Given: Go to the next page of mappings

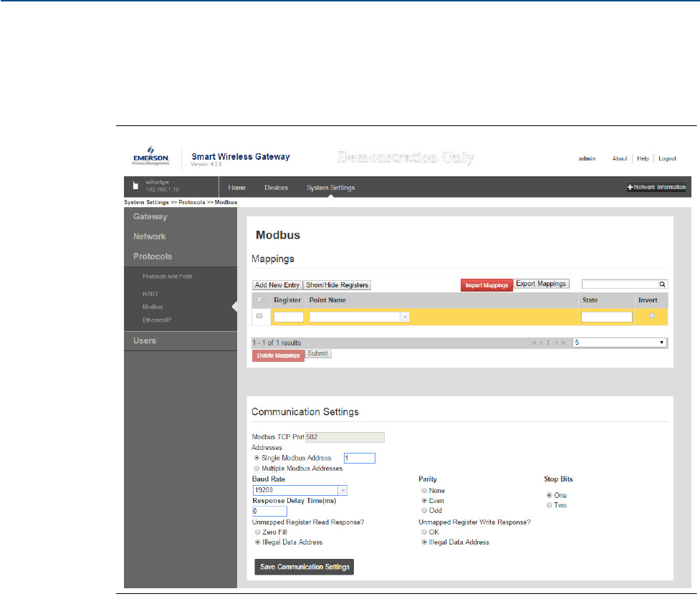Looking at the screenshot, I should 557,343.
